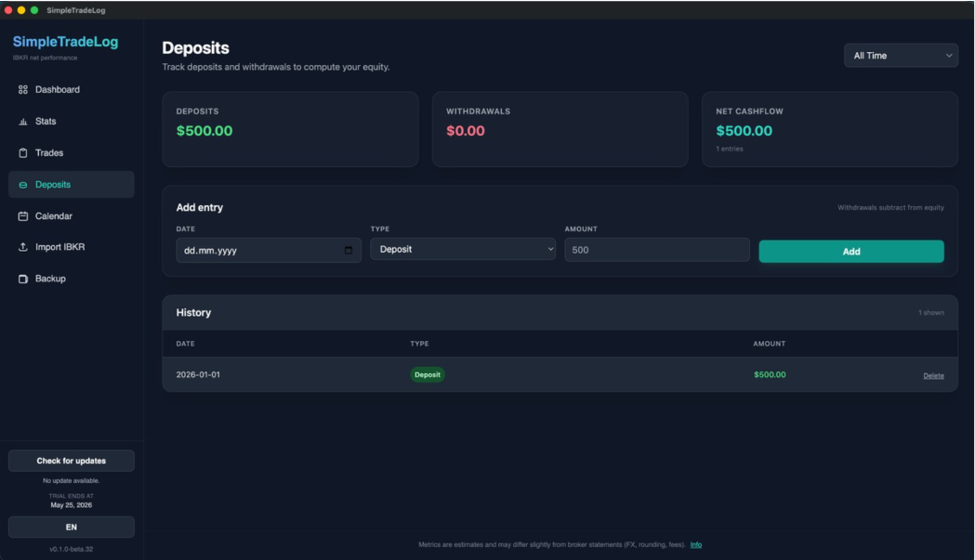The height and width of the screenshot is (560, 975).
Task: Click the 2026-01-01 date cell
Action: [x=198, y=375]
